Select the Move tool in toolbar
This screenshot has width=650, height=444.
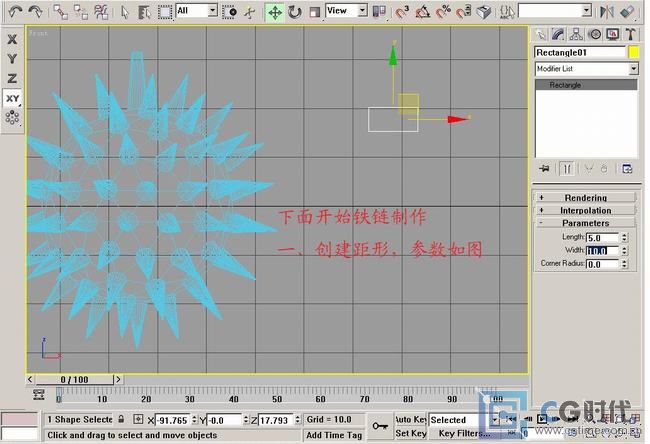(274, 12)
